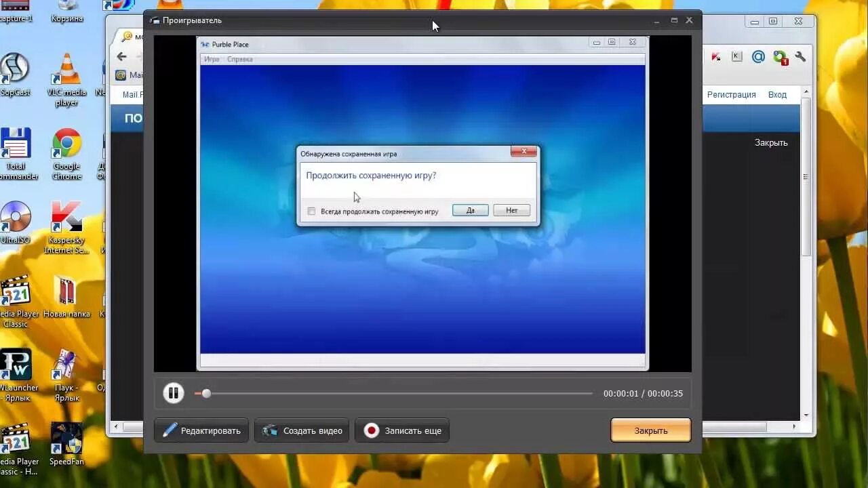Open the Справка menu in Purble Place
Viewport: 868px width, 488px height.
tap(240, 59)
